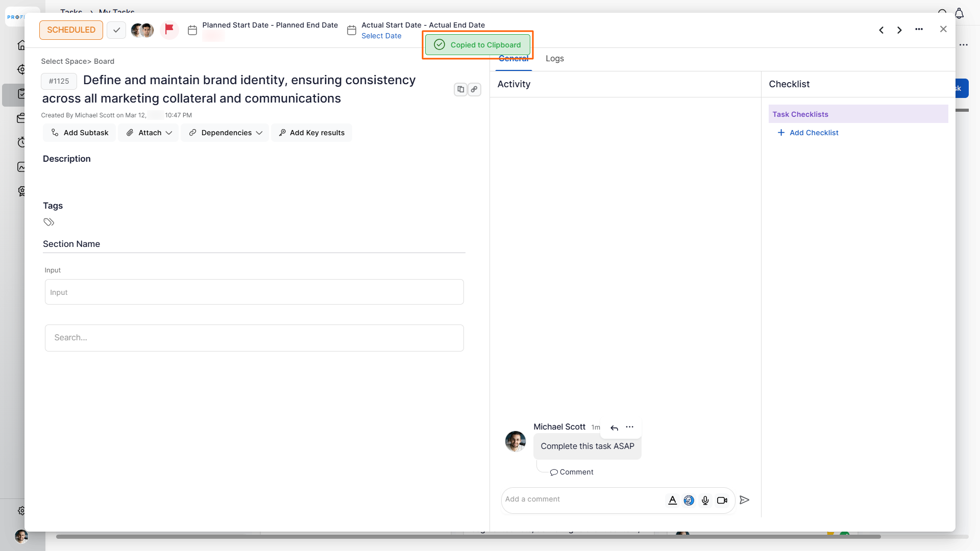Click the Add a comment field
The width and height of the screenshot is (980, 551).
click(x=582, y=499)
